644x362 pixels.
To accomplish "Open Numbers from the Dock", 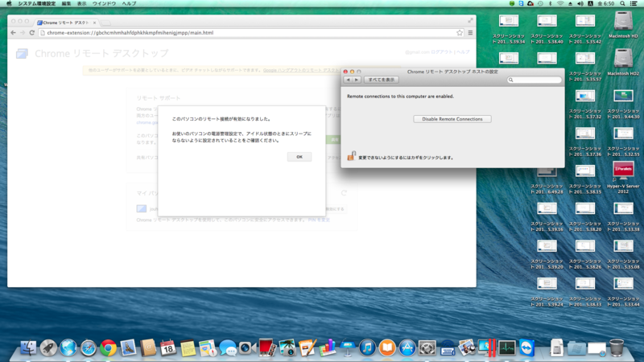I will [x=328, y=348].
